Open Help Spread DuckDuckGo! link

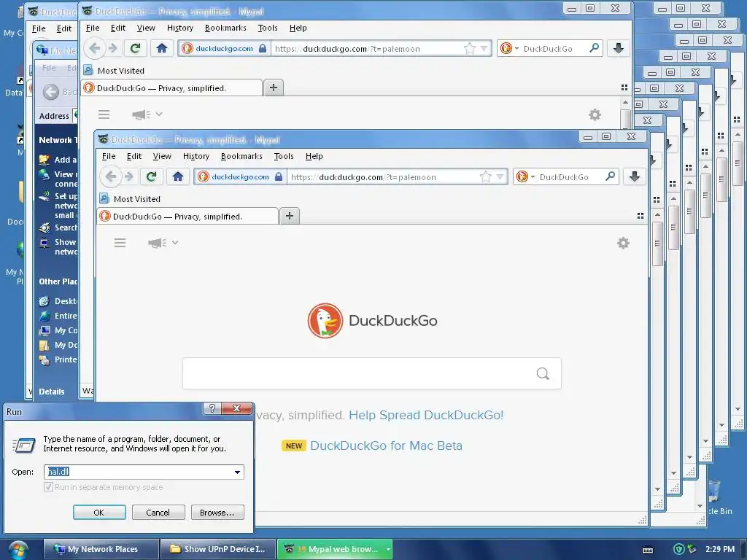[x=426, y=415]
